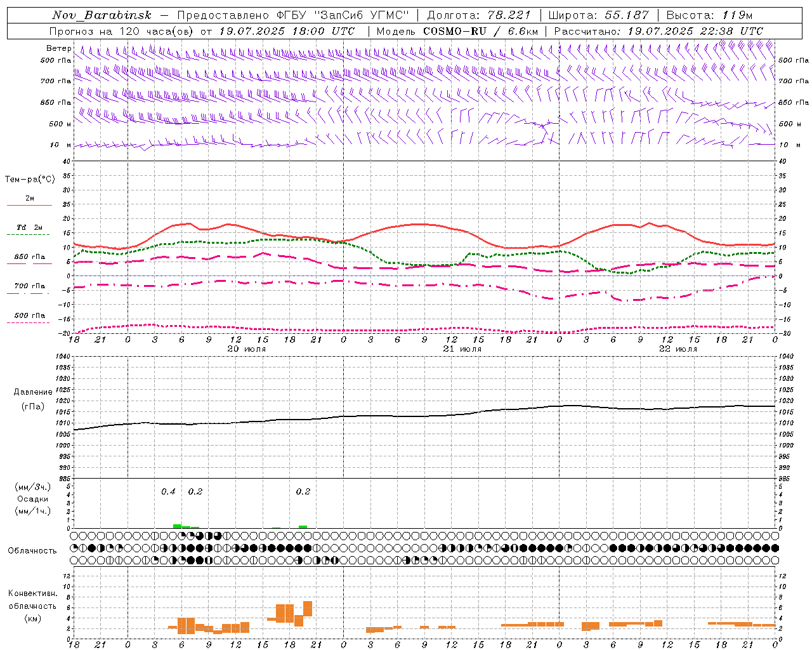The height and width of the screenshot is (650, 812).
Task: Click the (км) convective cloud unit label
Action: pyautogui.click(x=32, y=619)
